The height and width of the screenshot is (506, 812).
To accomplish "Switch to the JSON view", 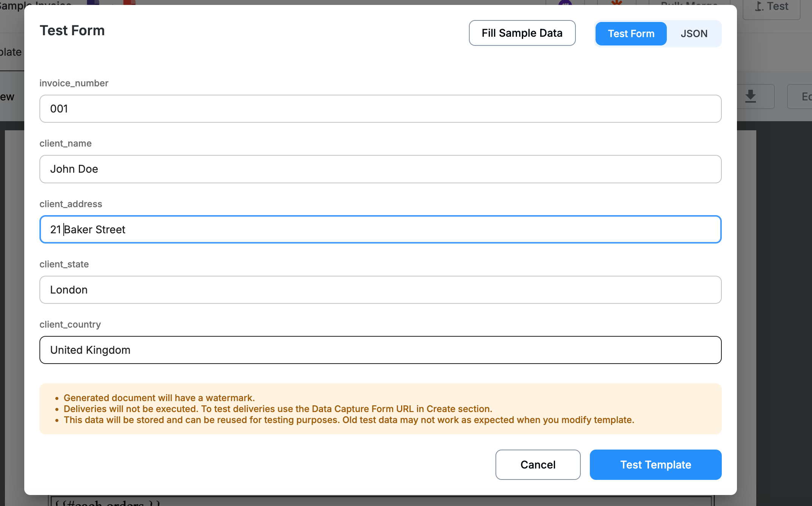I will [694, 33].
